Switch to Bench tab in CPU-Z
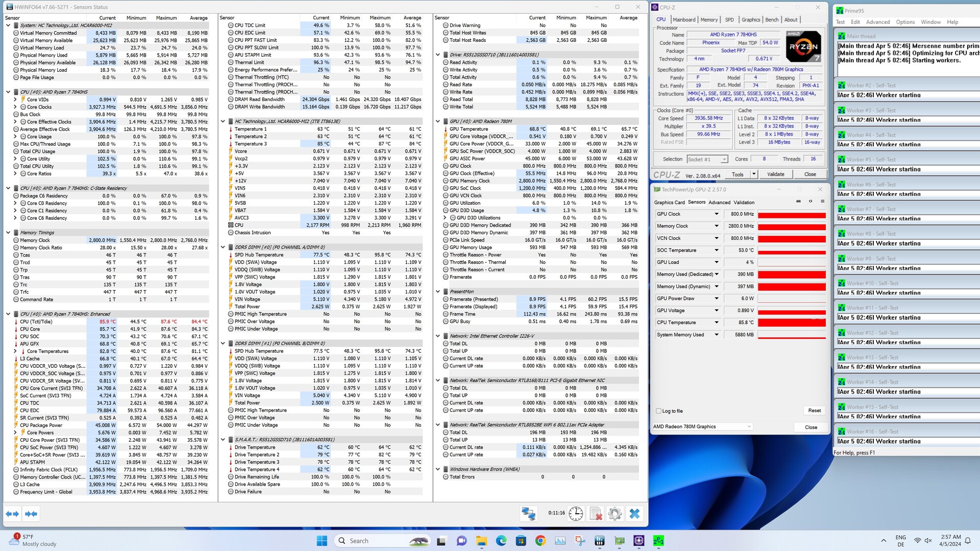980x551 pixels. pos(772,19)
